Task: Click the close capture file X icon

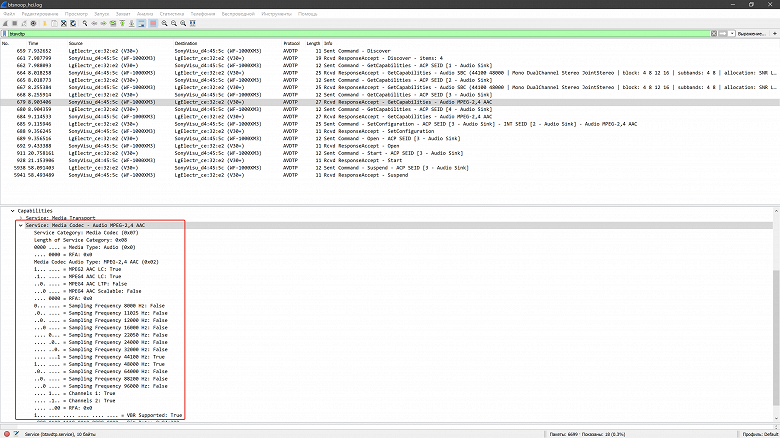Action: click(x=64, y=23)
